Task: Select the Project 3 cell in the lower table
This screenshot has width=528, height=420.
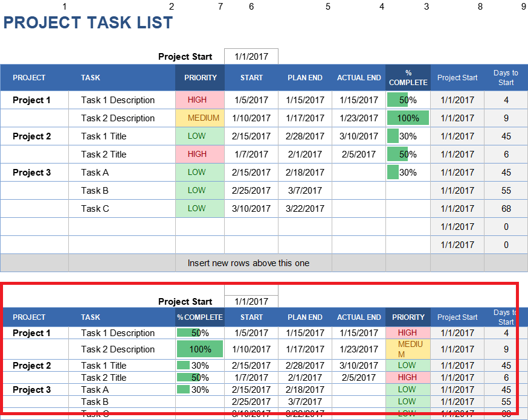Action: (32, 390)
